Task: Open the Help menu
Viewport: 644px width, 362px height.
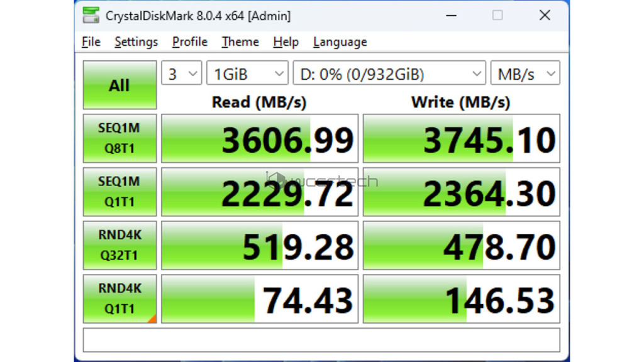Action: click(x=286, y=42)
